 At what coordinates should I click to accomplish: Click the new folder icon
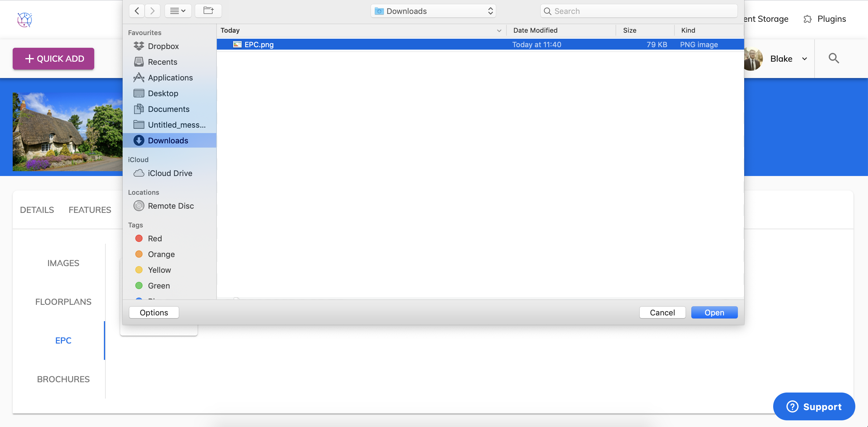tap(208, 11)
